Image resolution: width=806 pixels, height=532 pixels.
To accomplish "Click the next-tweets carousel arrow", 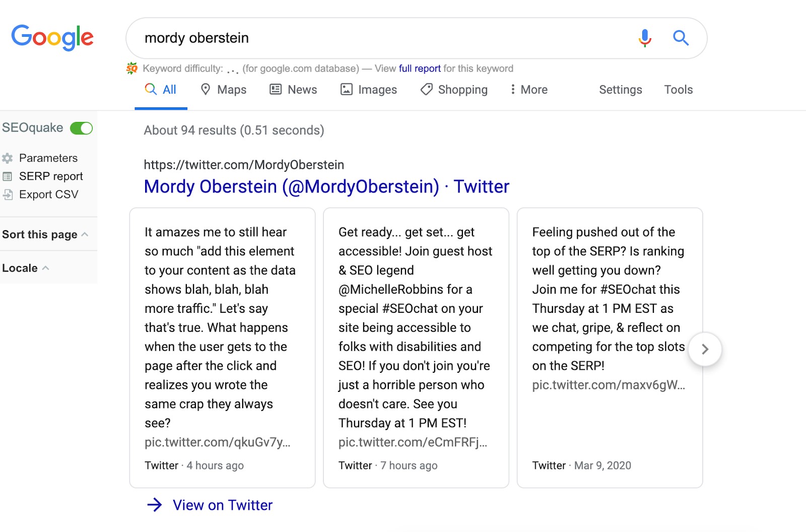I will 705,349.
